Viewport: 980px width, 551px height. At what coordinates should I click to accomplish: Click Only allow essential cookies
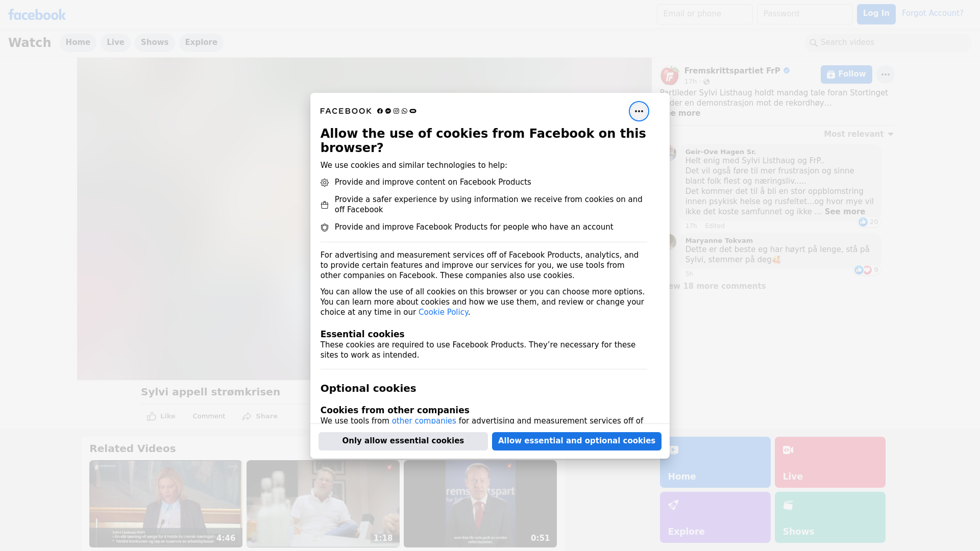403,441
